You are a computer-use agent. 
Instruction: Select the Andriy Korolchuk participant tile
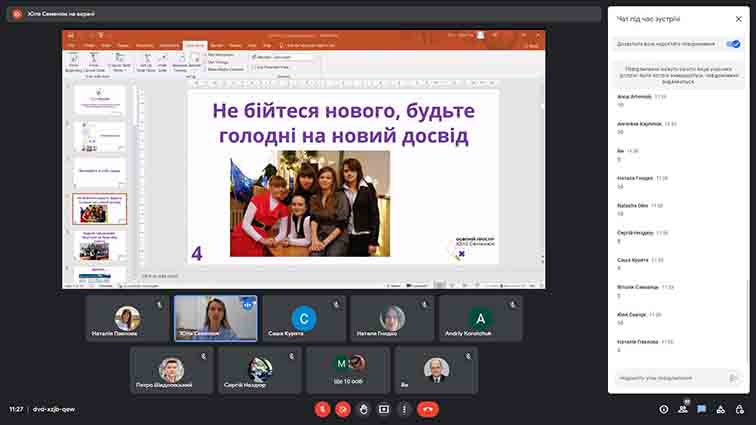click(x=480, y=319)
